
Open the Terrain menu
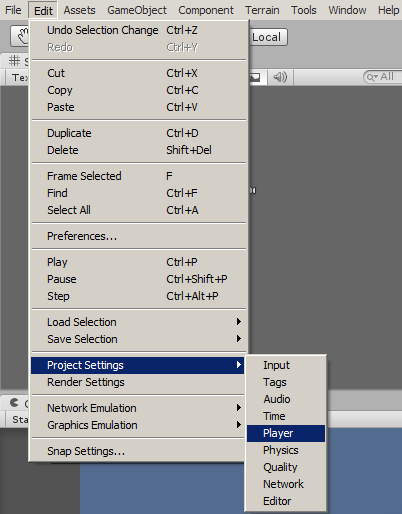262,10
